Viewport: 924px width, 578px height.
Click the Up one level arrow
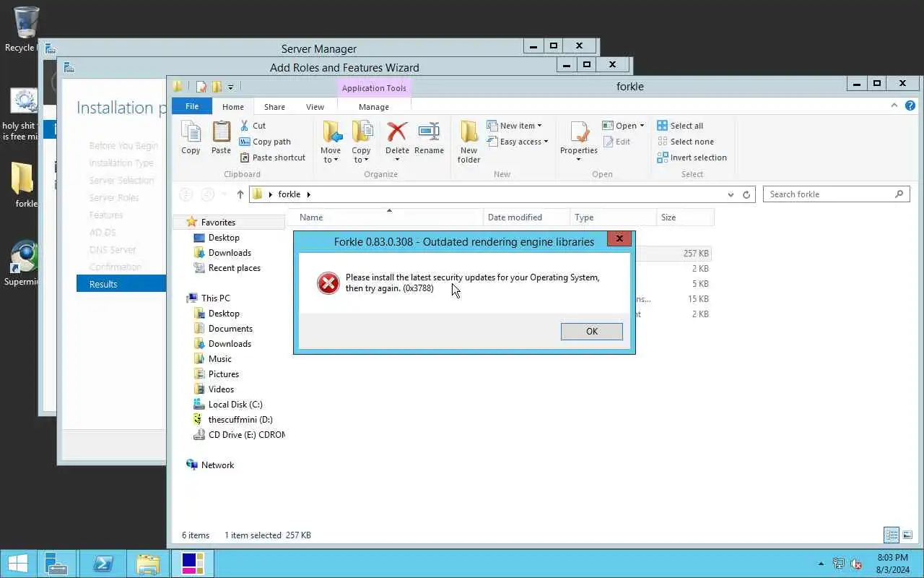(240, 194)
